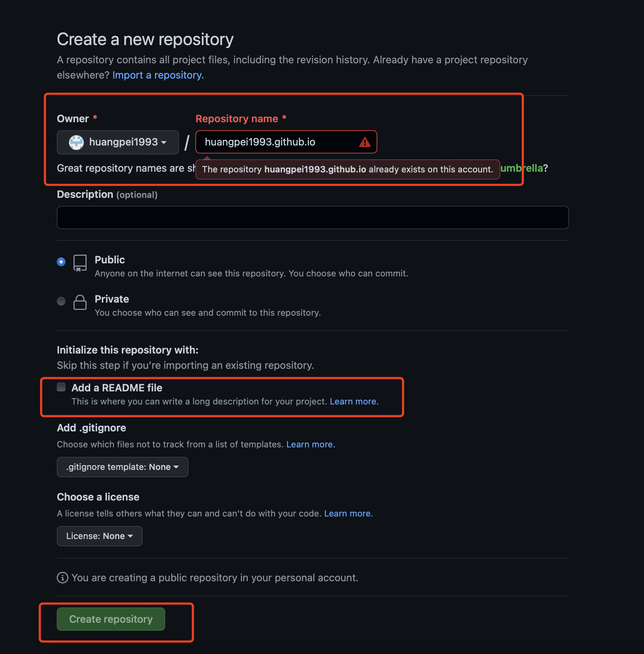
Task: Enable the Add a README file checkbox
Action: pyautogui.click(x=61, y=387)
